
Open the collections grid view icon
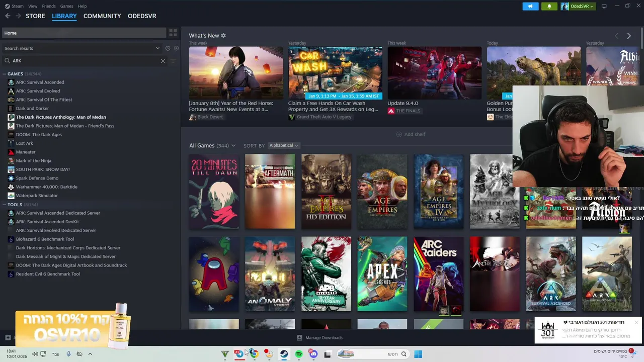[x=173, y=33]
